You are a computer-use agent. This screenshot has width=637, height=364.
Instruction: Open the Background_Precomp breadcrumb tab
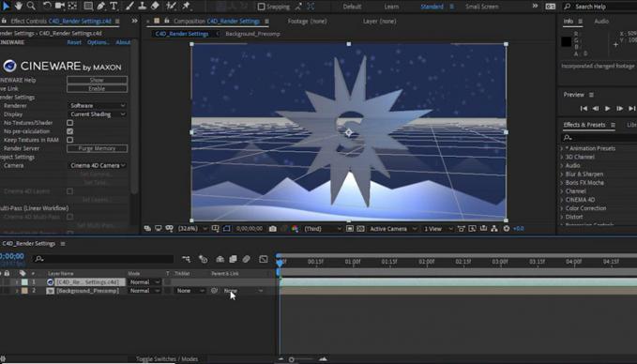252,34
